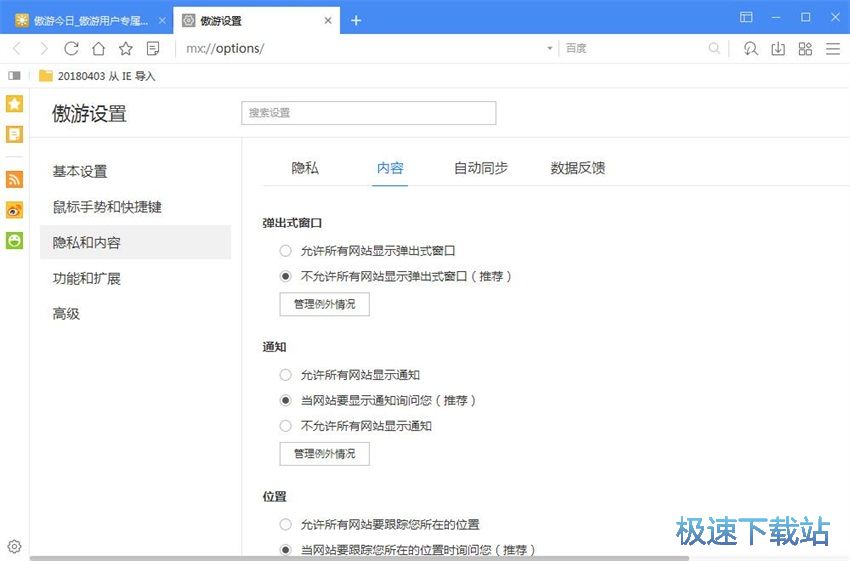
Task: Go back with the back arrow
Action: click(x=17, y=49)
